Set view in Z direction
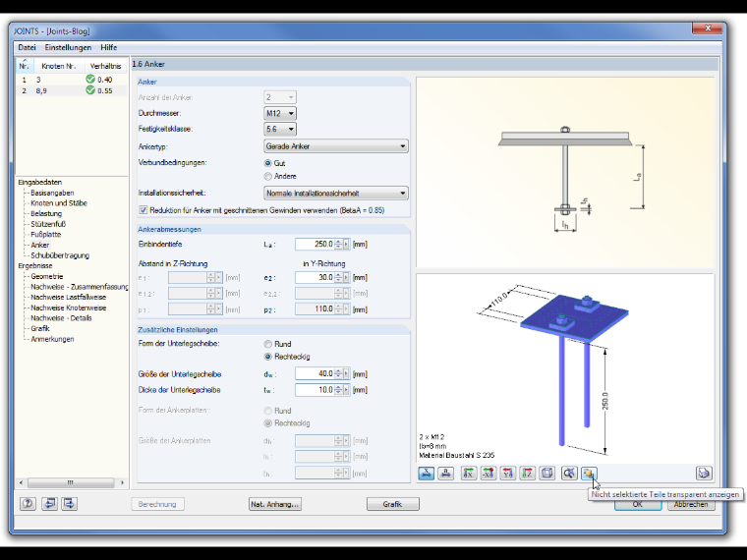747x560 pixels. coord(528,473)
